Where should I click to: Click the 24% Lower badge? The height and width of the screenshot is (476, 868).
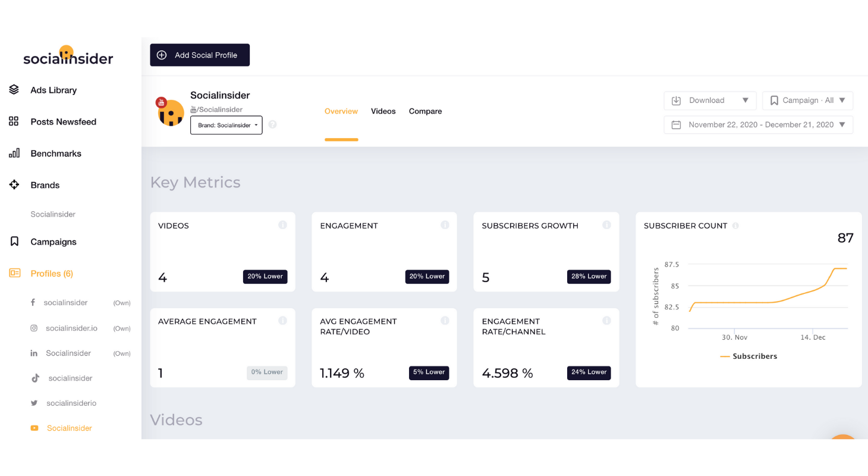tap(589, 372)
